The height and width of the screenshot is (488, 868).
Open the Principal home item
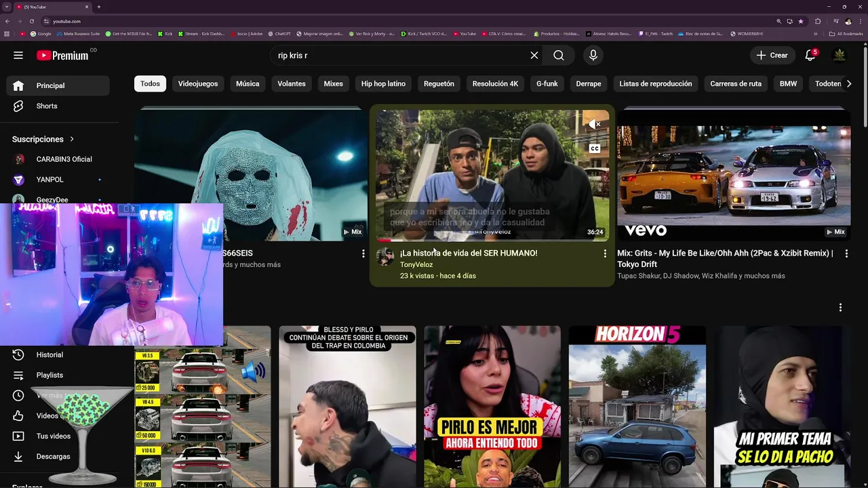(x=58, y=86)
